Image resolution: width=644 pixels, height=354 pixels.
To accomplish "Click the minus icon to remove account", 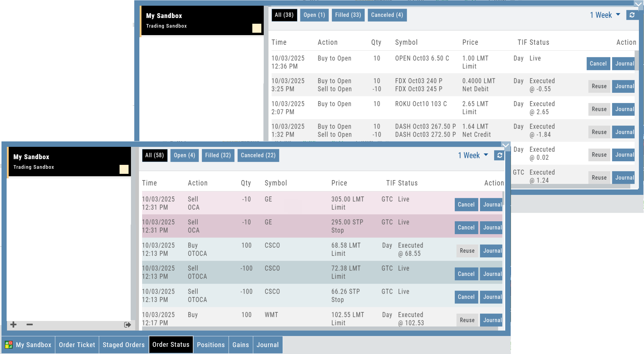I will coord(29,325).
